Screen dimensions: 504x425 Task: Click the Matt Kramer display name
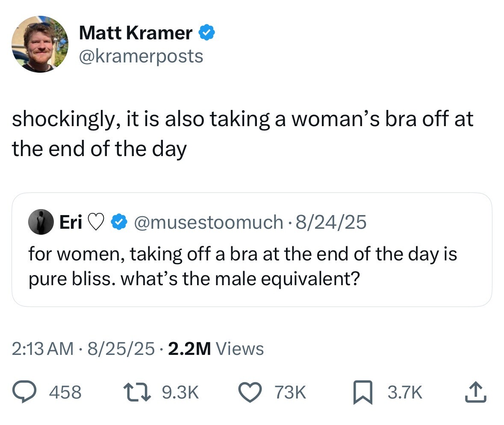coord(136,33)
